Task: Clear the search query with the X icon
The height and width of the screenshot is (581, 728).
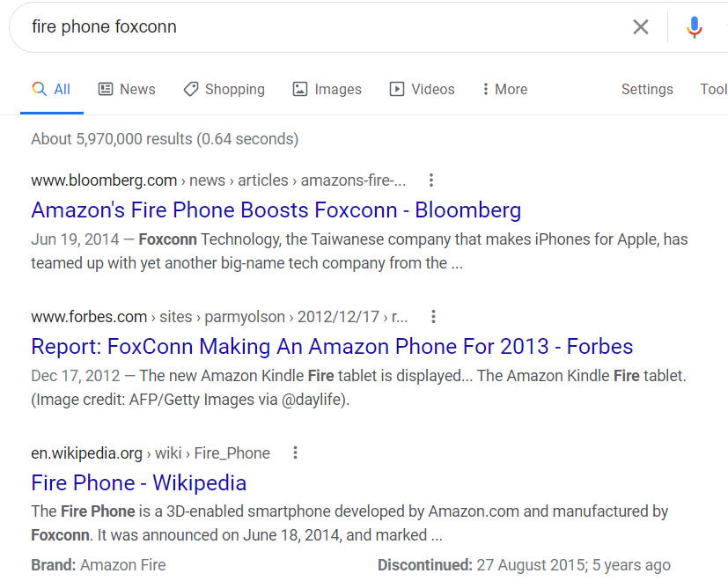Action: click(x=640, y=27)
